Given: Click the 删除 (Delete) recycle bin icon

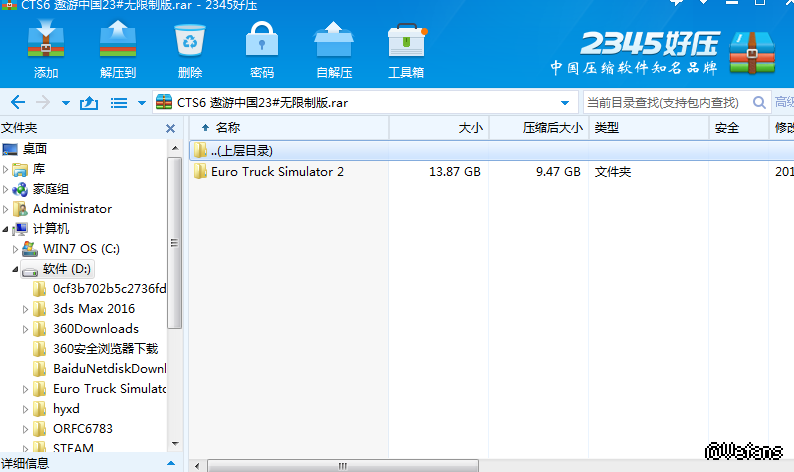Looking at the screenshot, I should pos(190,40).
